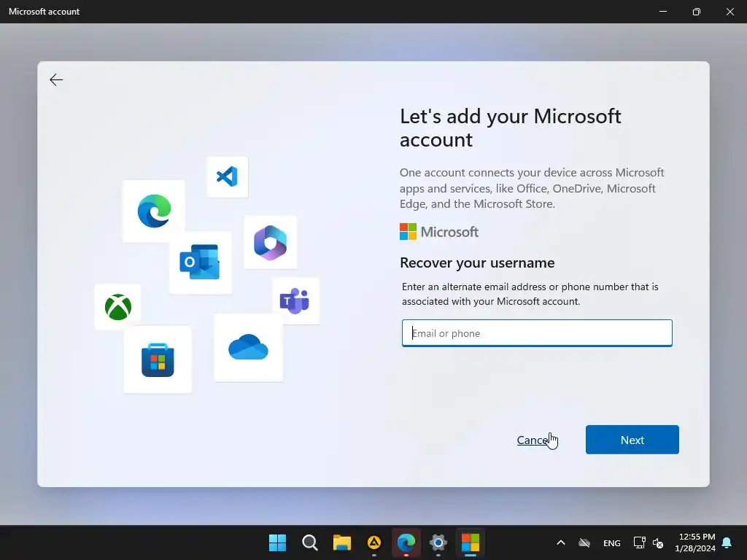The image size is (747, 560).
Task: Open File Explorer from taskbar
Action: coord(341,542)
